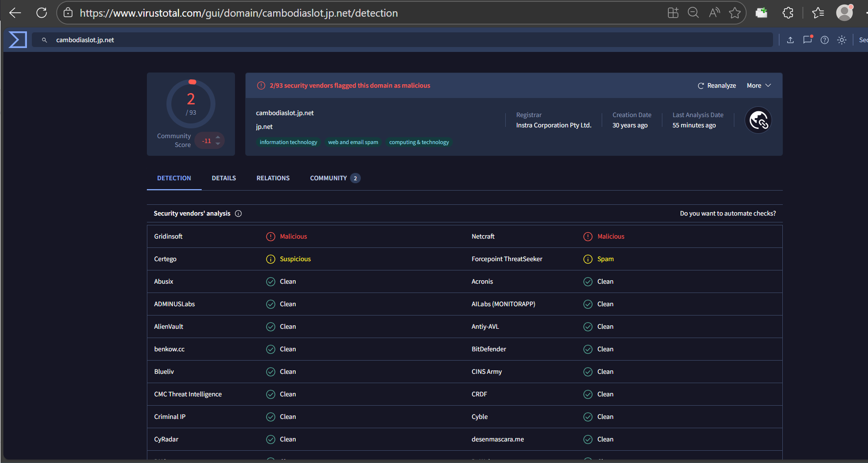Click the VirusTotal search input field

tap(401, 40)
